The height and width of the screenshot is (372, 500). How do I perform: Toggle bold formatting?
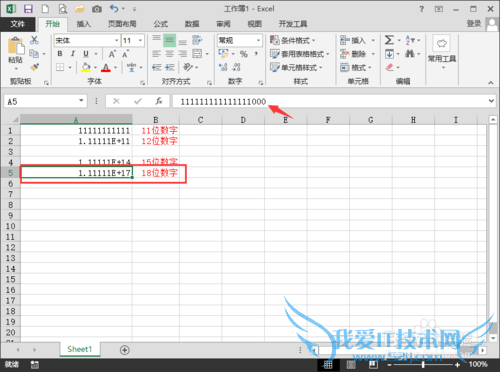60,54
